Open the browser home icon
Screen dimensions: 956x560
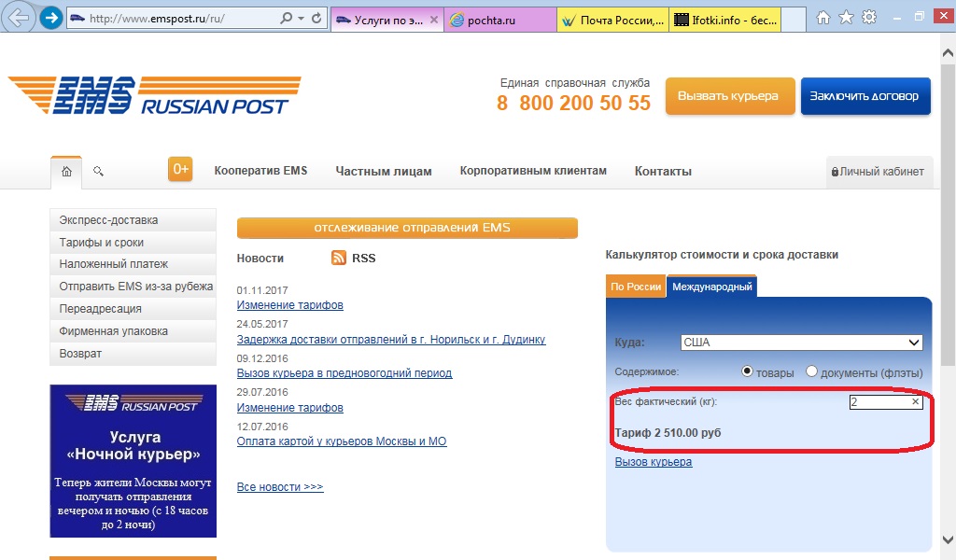coord(823,18)
